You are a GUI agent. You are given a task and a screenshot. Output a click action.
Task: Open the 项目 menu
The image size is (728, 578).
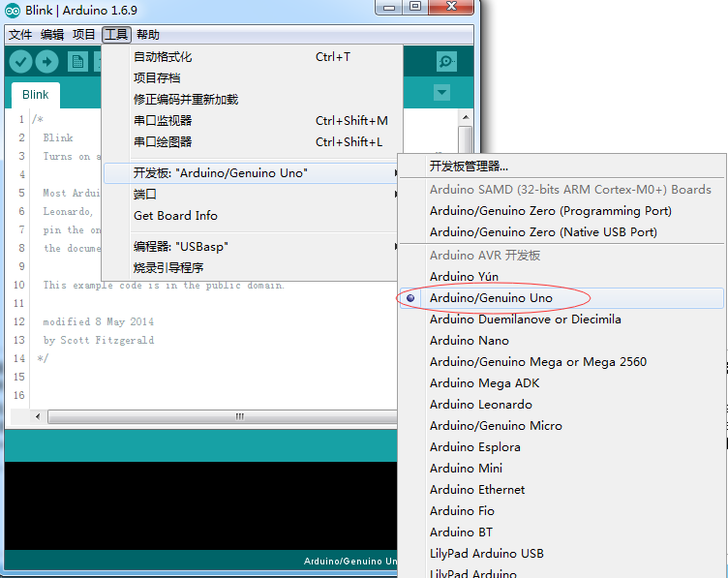(83, 35)
